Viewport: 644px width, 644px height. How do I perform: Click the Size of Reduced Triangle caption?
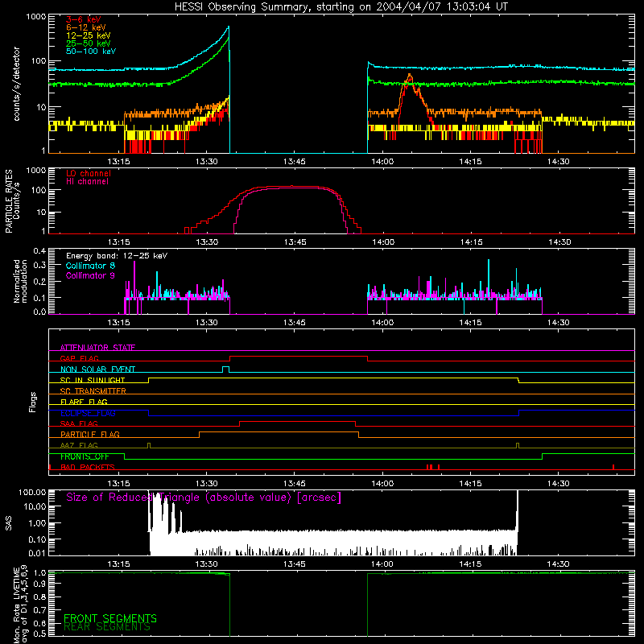[x=204, y=497]
